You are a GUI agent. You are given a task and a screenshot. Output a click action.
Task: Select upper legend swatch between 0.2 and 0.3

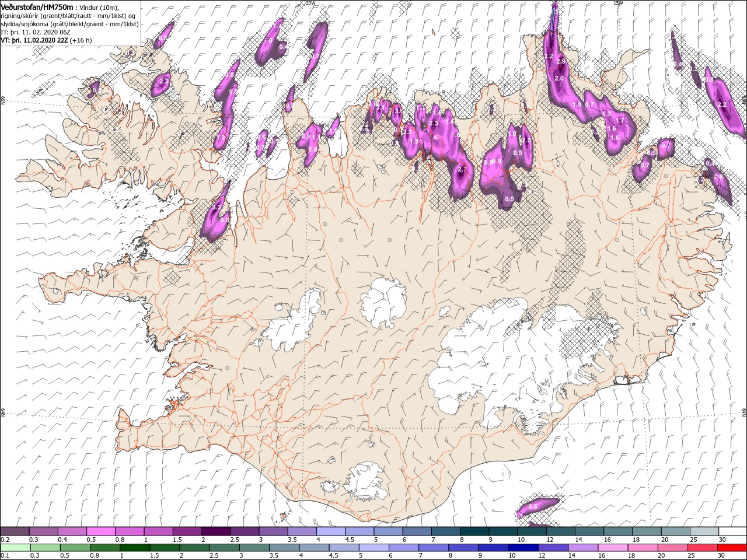15,531
